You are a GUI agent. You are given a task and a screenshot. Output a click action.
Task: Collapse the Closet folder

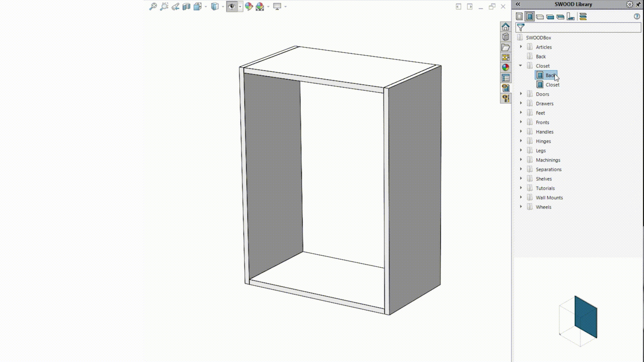point(521,66)
